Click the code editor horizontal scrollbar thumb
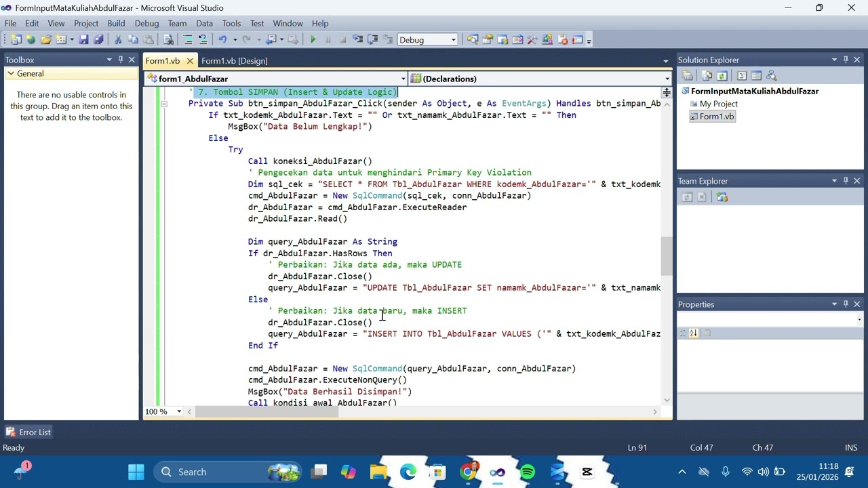This screenshot has width=868, height=488. click(x=267, y=411)
